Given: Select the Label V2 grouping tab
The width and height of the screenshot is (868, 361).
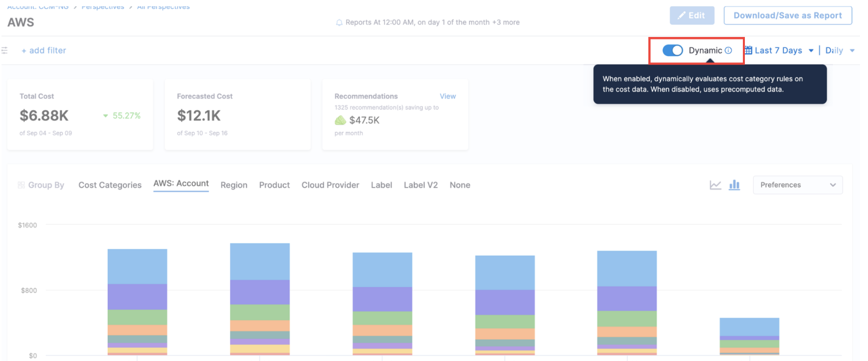Looking at the screenshot, I should (x=420, y=185).
